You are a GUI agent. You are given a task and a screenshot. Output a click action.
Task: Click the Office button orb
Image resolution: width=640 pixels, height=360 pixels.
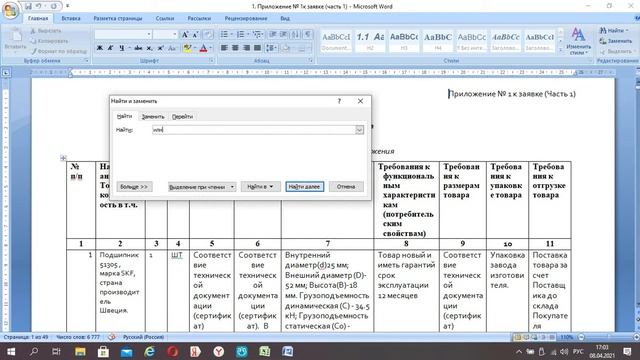(10, 10)
